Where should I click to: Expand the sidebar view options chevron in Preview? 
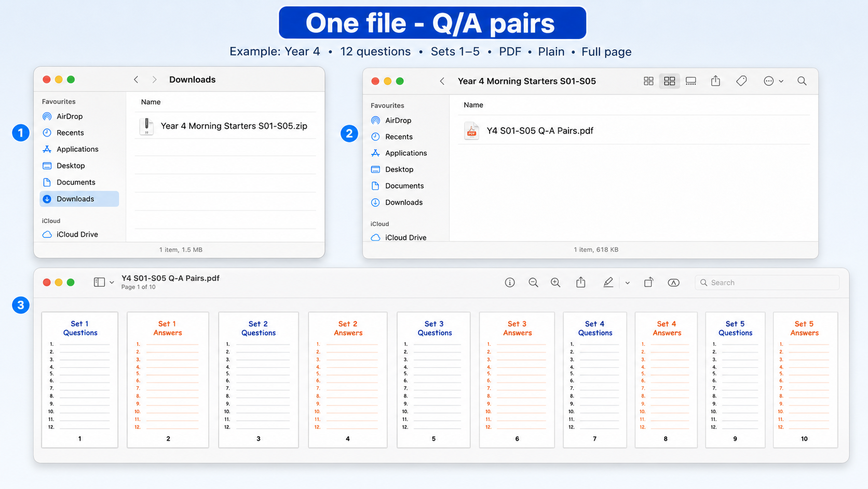(x=112, y=283)
